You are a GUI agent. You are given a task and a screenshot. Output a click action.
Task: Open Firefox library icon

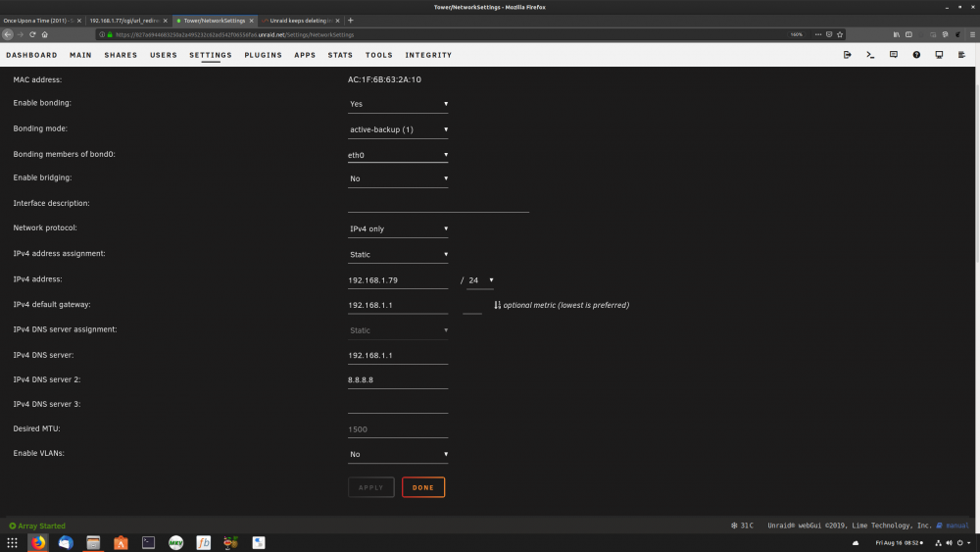point(897,34)
